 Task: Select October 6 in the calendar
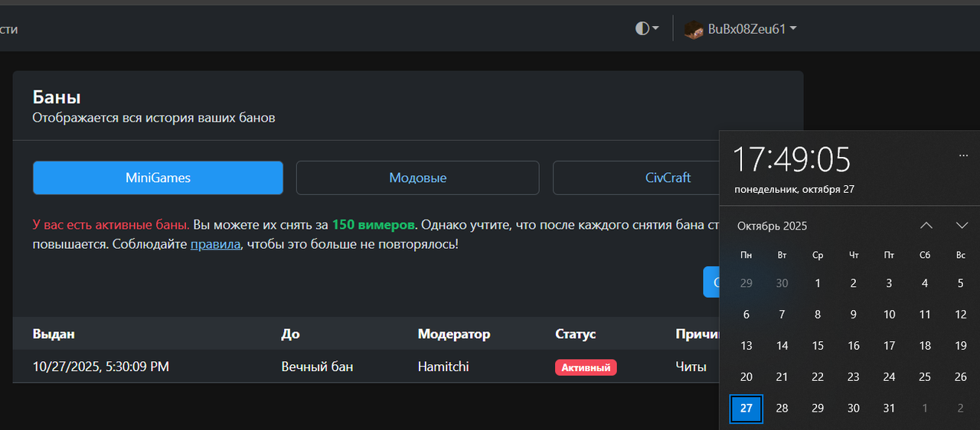pos(746,314)
